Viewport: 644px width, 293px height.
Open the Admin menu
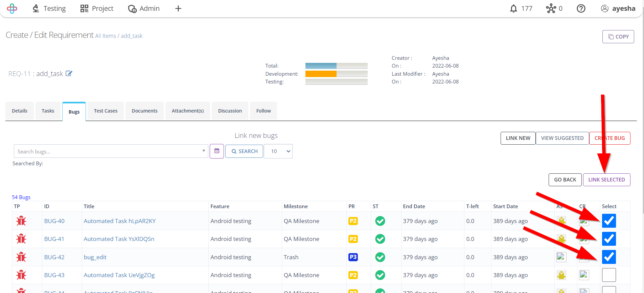pos(144,8)
